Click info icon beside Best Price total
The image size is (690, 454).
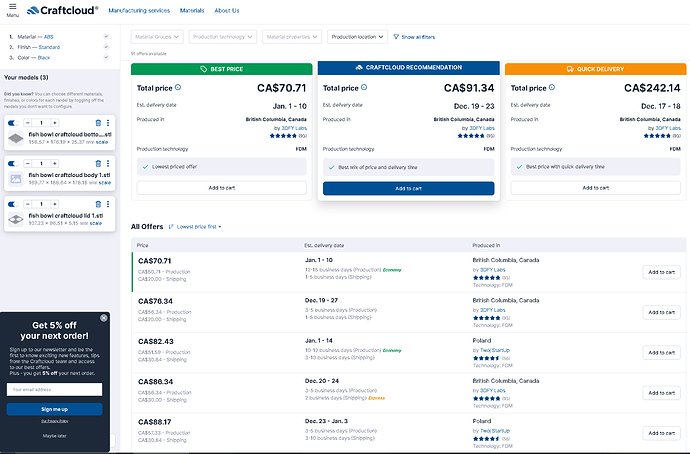click(x=178, y=88)
